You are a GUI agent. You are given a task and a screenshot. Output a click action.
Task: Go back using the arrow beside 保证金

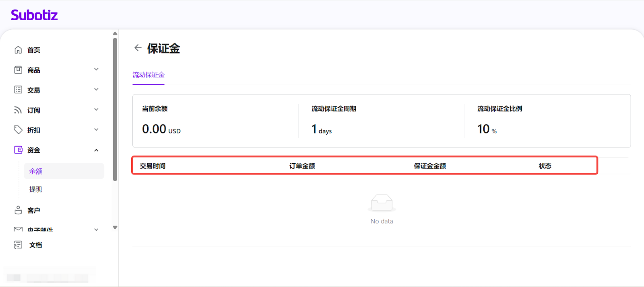click(138, 48)
